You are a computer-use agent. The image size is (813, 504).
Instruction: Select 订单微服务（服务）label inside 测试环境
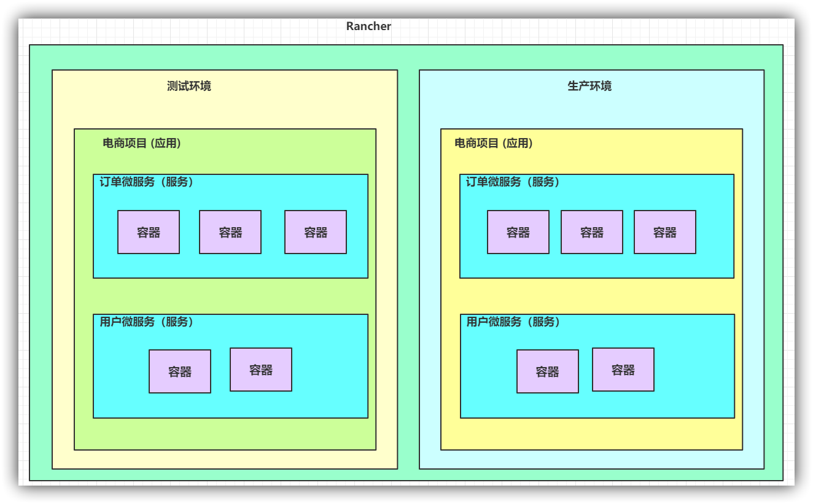click(147, 182)
